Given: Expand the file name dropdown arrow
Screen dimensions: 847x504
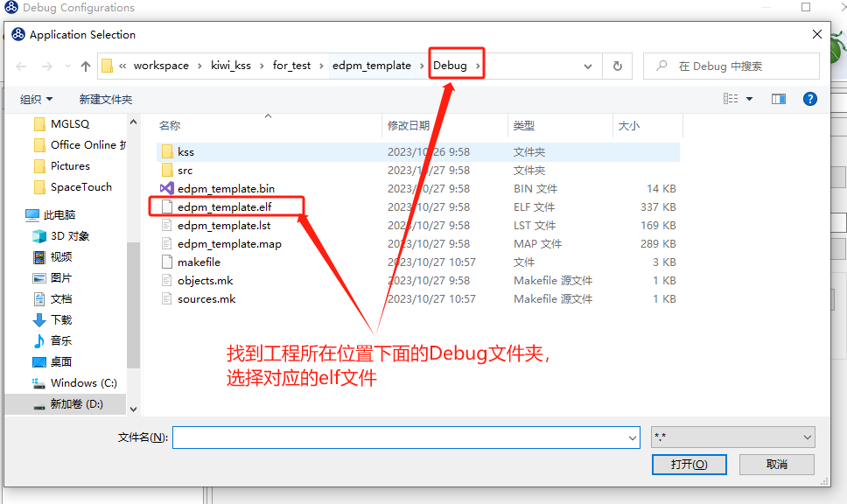Looking at the screenshot, I should click(633, 437).
